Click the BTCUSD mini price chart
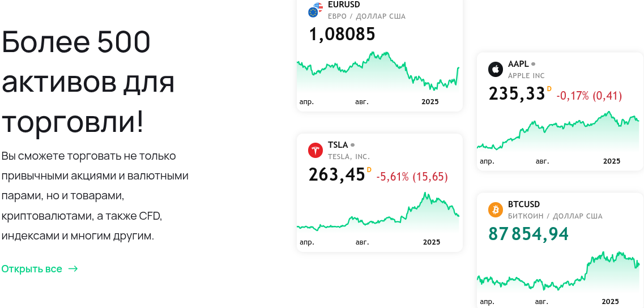Image resolution: width=644 pixels, height=308 pixels. tap(558, 272)
